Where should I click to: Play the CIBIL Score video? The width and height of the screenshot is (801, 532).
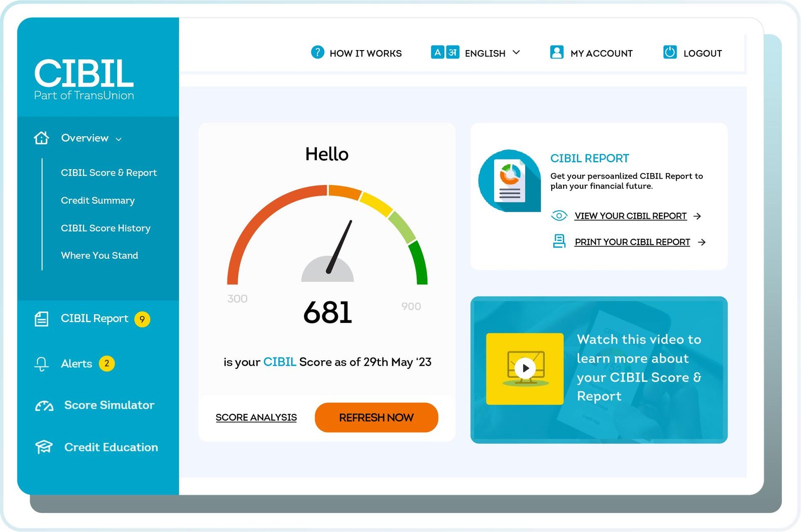click(x=525, y=368)
